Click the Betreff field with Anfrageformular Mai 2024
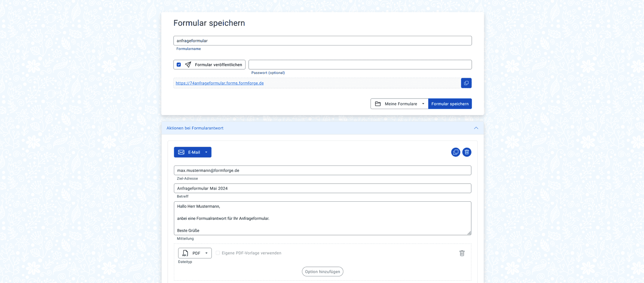This screenshot has width=644, height=283. coord(322,188)
